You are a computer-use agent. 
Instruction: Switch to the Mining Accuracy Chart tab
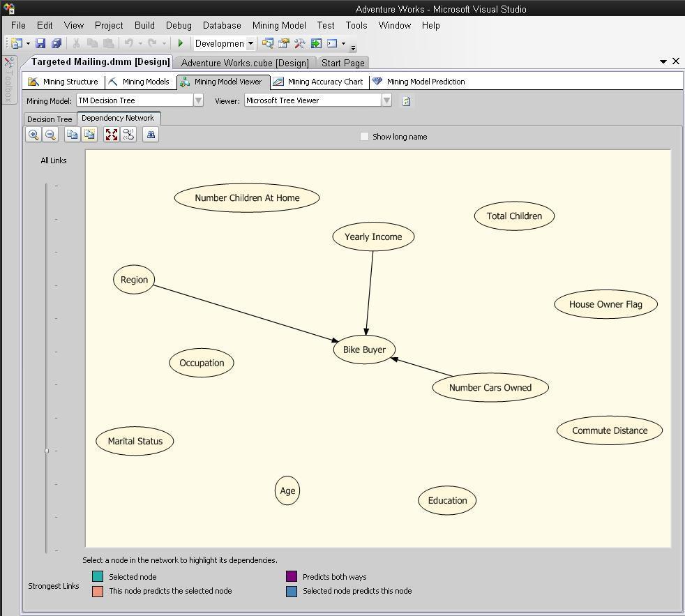319,82
